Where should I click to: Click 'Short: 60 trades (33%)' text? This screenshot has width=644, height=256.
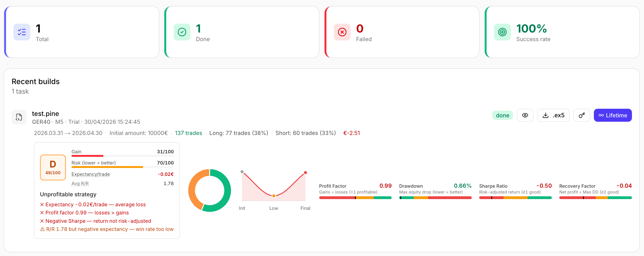point(306,133)
